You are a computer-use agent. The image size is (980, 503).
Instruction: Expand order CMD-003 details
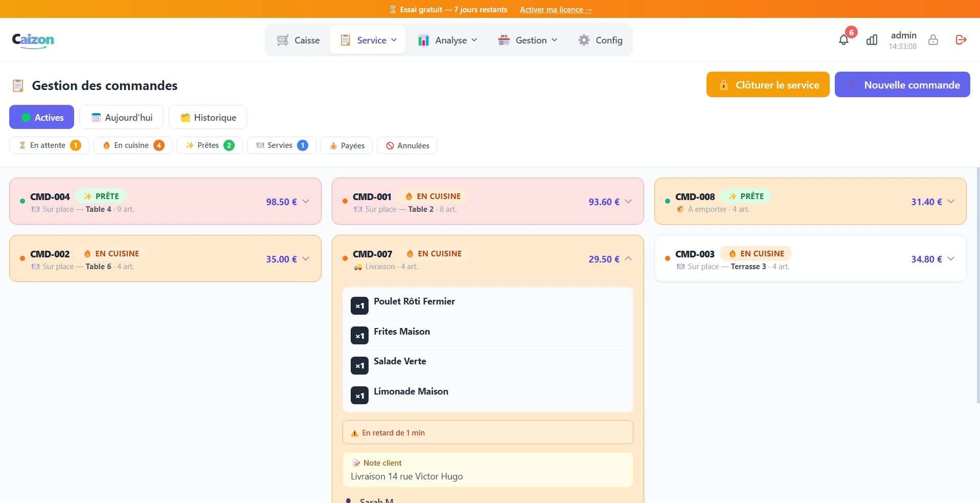pos(951,259)
